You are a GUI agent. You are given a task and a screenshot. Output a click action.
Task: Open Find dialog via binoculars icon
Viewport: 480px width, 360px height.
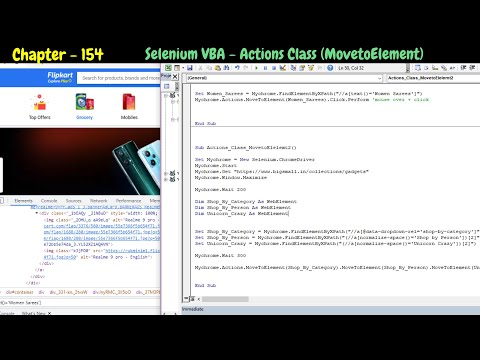[226, 68]
